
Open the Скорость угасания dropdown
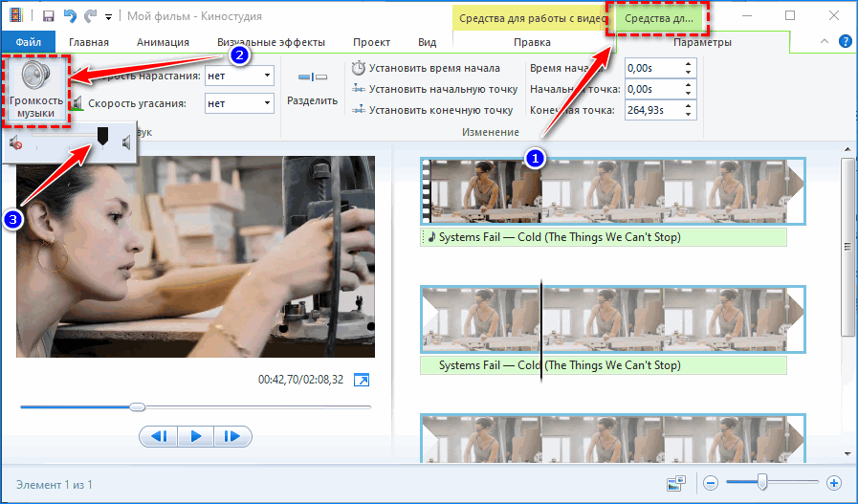(265, 103)
